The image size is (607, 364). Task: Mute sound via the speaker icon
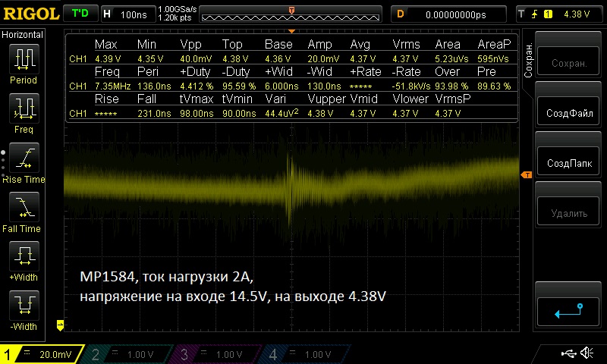coord(587,353)
